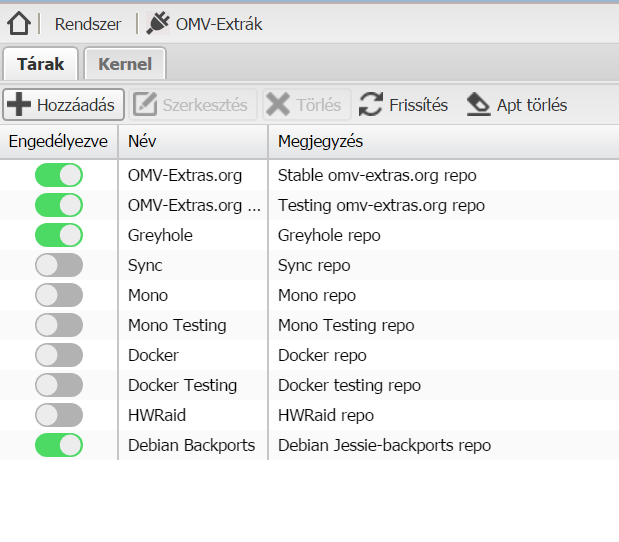Click 'Docker testing repo' note
Image resolution: width=619 pixels, height=542 pixels.
(349, 386)
